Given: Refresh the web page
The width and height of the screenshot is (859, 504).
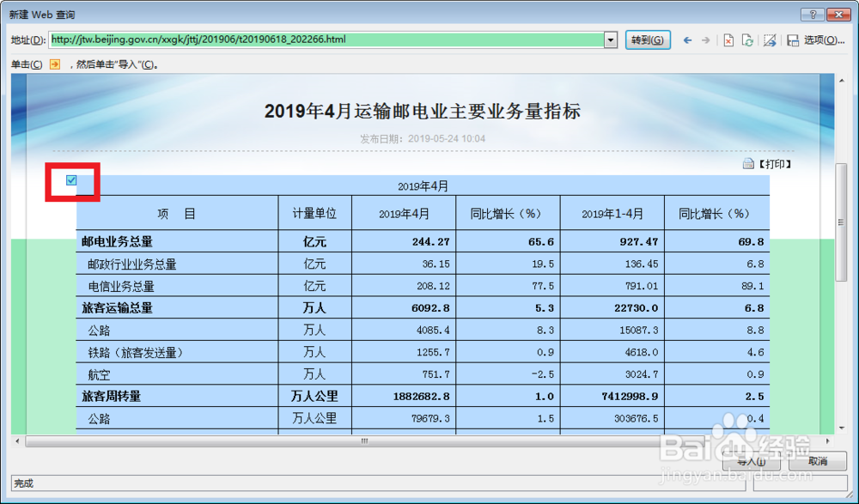Looking at the screenshot, I should tap(747, 40).
